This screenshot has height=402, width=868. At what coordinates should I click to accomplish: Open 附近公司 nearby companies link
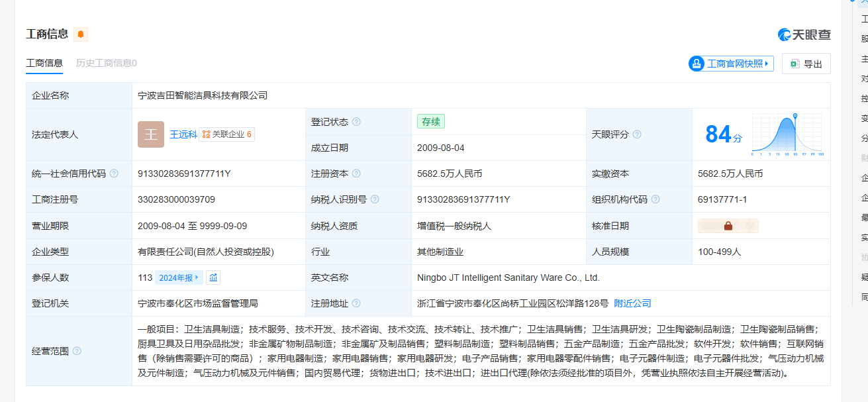point(633,303)
